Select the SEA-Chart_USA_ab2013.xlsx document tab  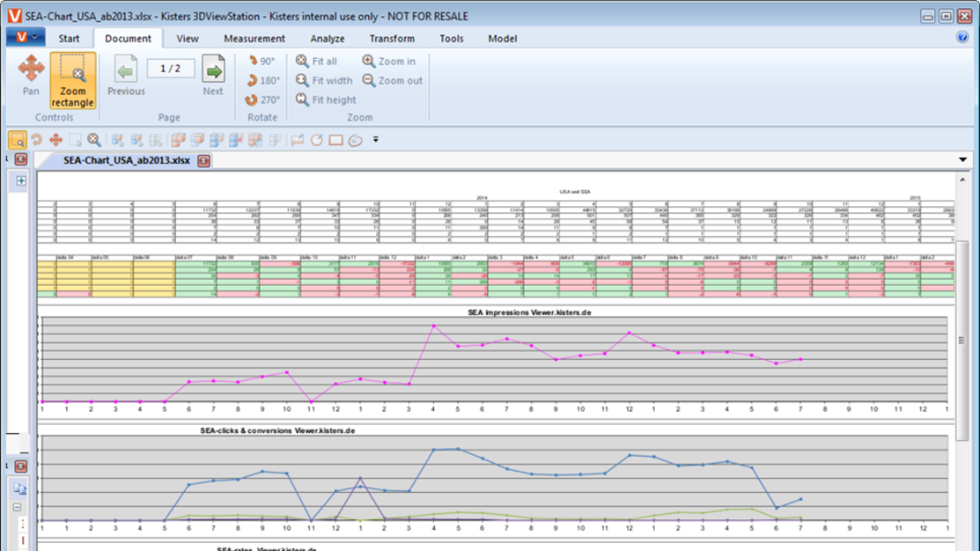[x=126, y=160]
